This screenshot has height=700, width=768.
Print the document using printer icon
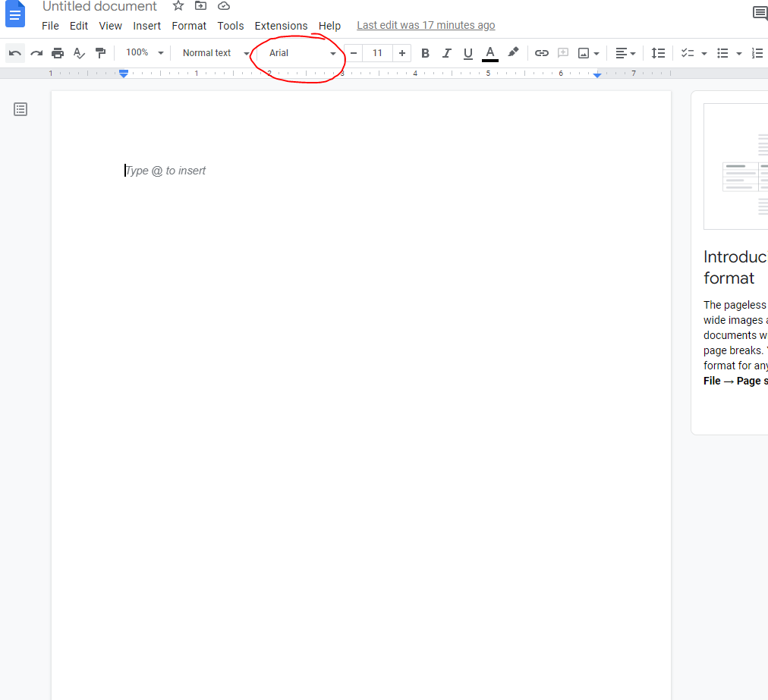coord(58,53)
